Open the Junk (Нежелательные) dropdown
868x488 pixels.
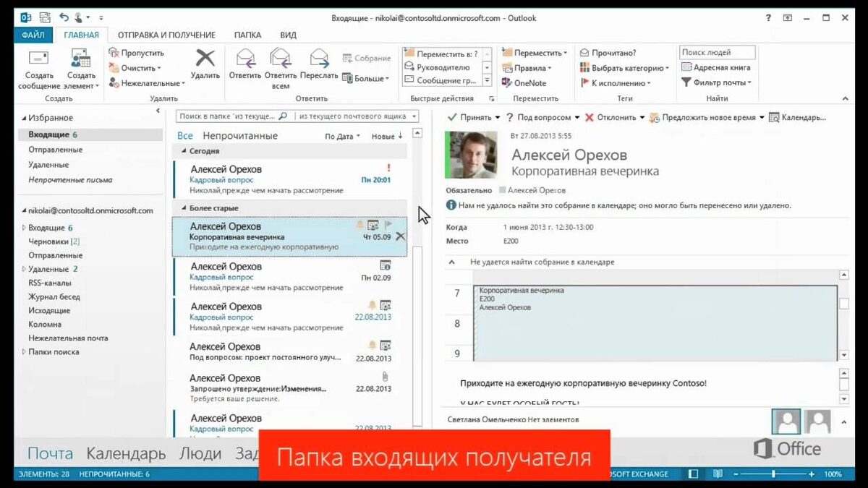pos(147,83)
